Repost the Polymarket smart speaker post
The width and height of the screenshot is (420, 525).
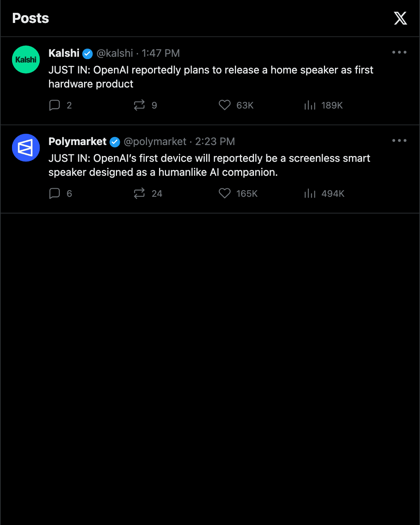tap(148, 194)
